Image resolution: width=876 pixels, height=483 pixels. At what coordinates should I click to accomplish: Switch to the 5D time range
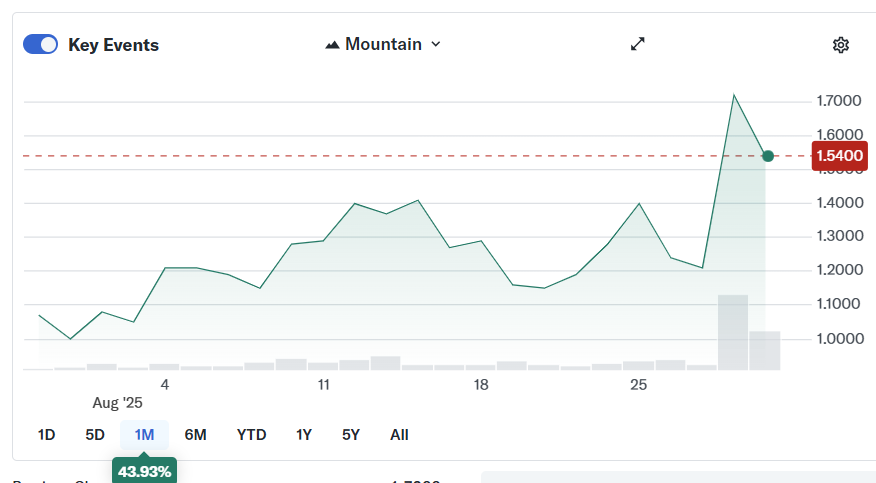pyautogui.click(x=95, y=435)
